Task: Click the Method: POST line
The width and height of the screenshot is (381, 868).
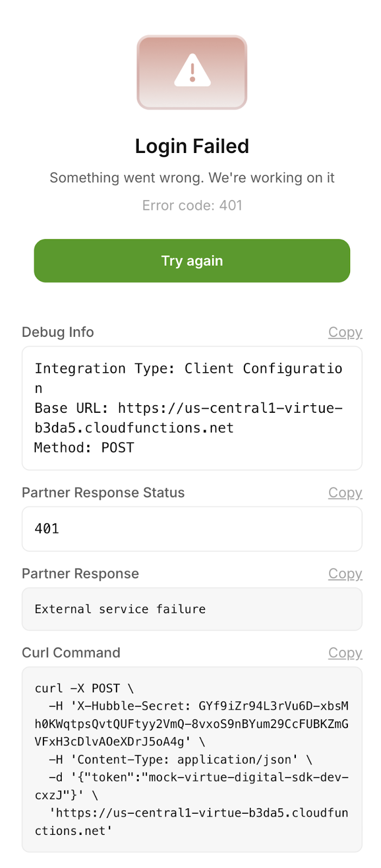Action: (x=84, y=448)
